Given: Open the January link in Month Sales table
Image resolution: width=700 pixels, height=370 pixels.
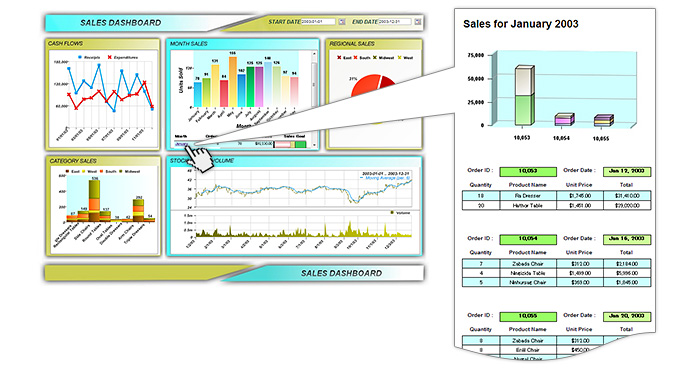Looking at the screenshot, I should pos(182,144).
